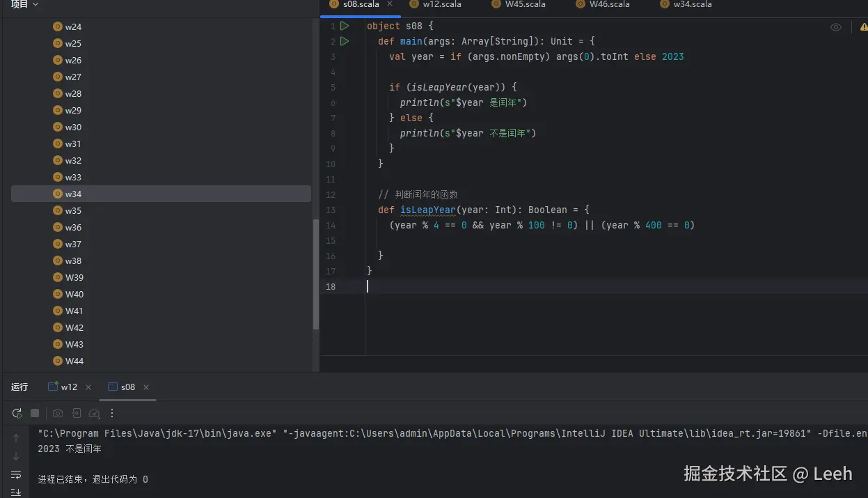Image resolution: width=868 pixels, height=498 pixels.
Task: Select w33 in the project tree
Action: pos(161,177)
